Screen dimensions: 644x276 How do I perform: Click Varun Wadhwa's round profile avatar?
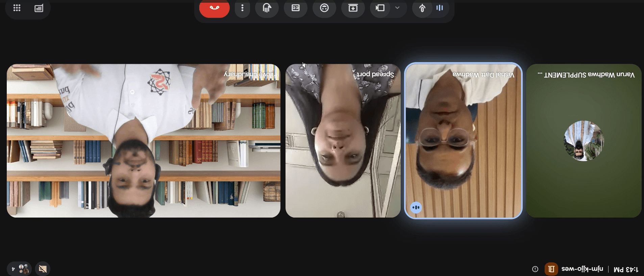[584, 141]
